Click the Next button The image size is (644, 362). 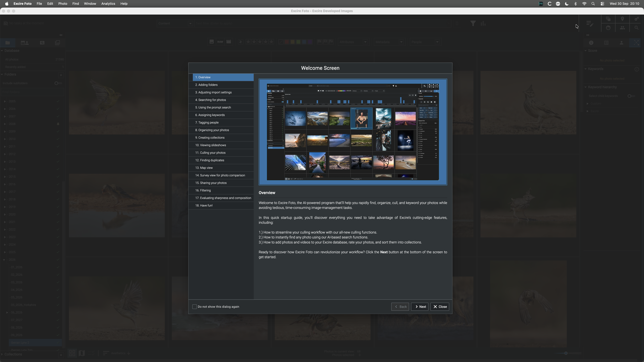[x=419, y=307]
